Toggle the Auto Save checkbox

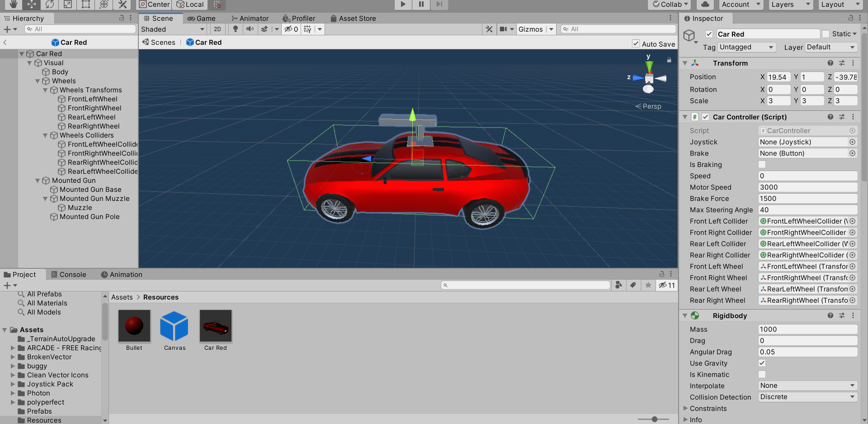(x=636, y=44)
